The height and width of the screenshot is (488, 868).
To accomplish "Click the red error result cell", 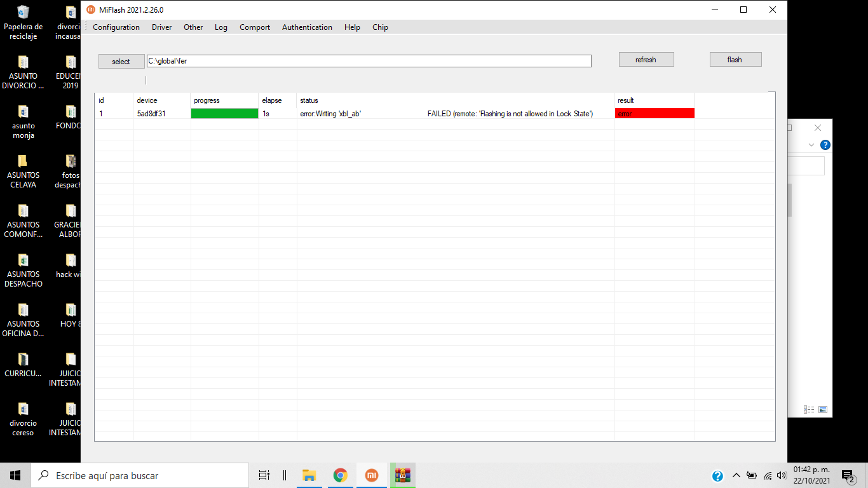I will pos(654,113).
